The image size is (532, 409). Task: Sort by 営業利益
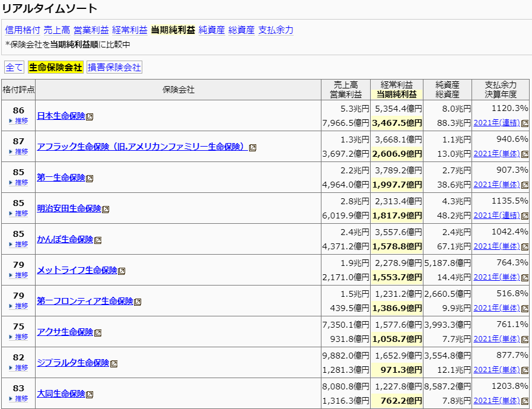[91, 30]
